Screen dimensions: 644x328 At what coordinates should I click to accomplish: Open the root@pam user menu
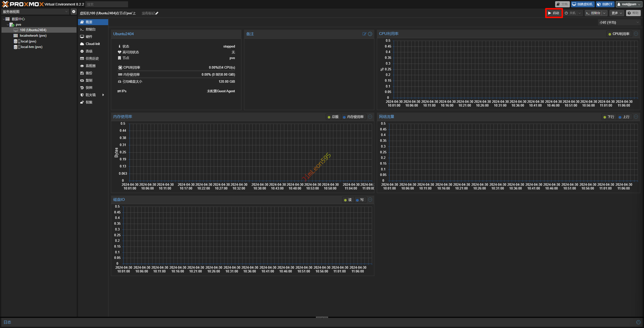point(629,4)
